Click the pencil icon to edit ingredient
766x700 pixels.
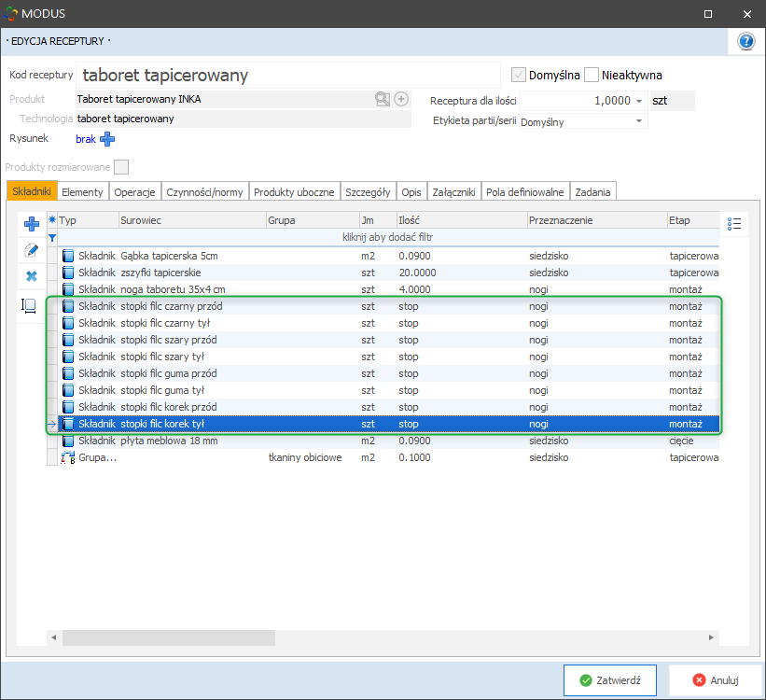coord(31,250)
